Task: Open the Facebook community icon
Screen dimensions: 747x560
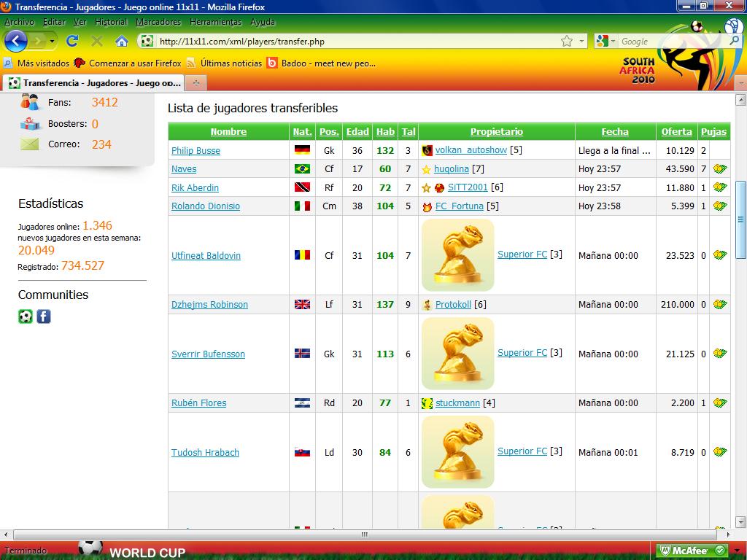Action: [x=44, y=316]
